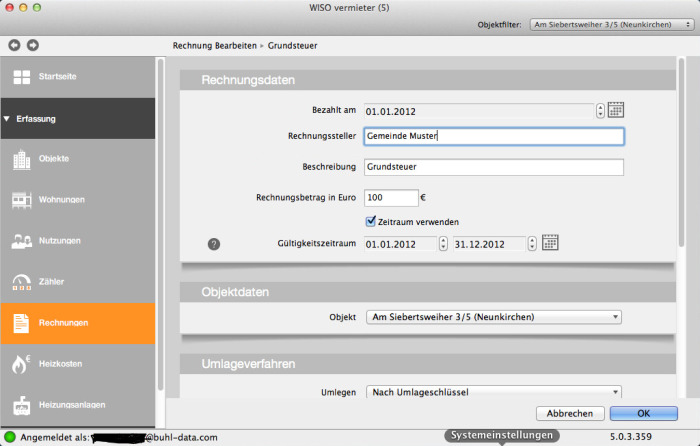
Task: Open the Objekt dropdown list
Action: tap(493, 317)
